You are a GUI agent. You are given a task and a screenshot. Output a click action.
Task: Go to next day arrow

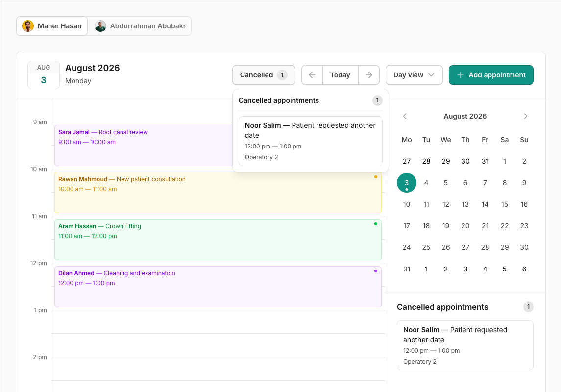click(x=369, y=75)
